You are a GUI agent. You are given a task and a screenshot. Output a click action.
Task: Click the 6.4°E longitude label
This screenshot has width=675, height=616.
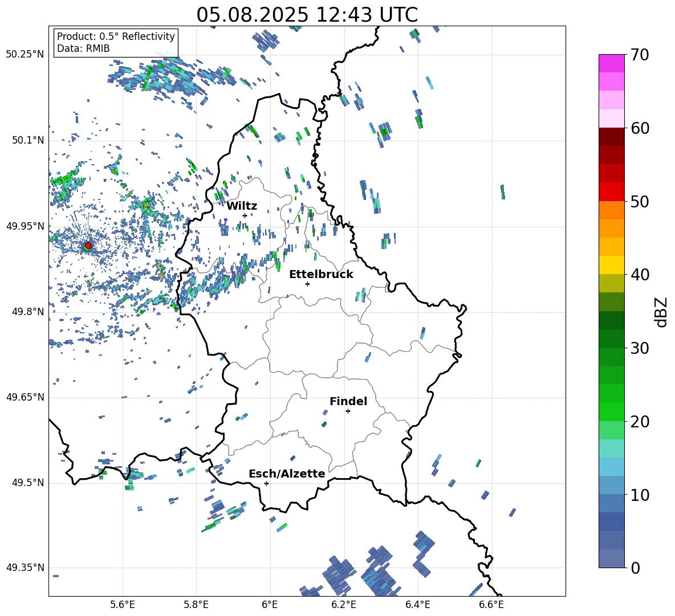point(418,605)
